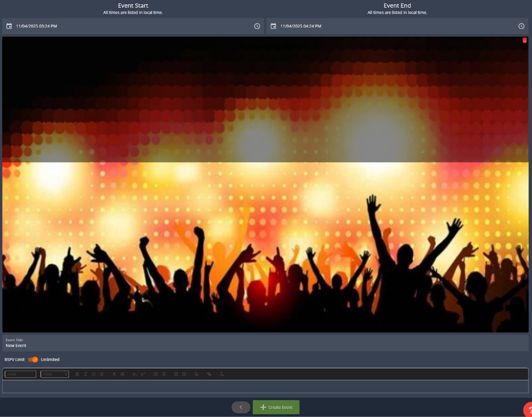532x417 pixels.
Task: Open the Event End clock time picker
Action: point(521,26)
